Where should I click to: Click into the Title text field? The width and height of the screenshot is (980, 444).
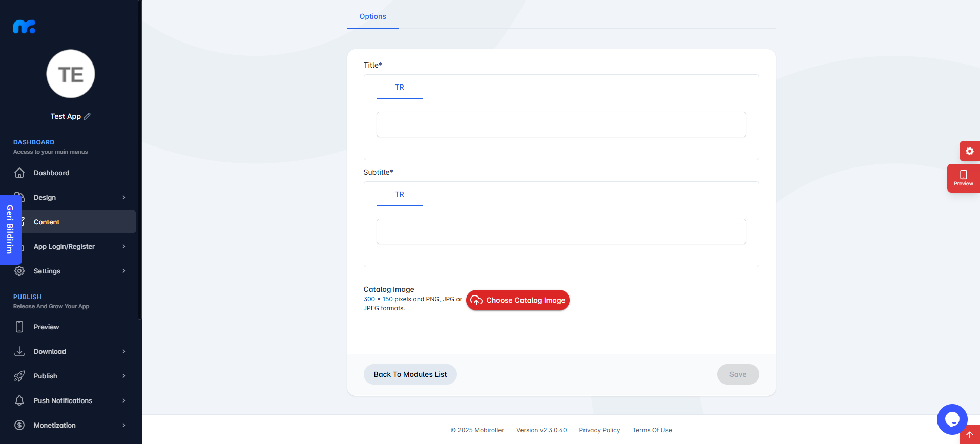pos(561,124)
